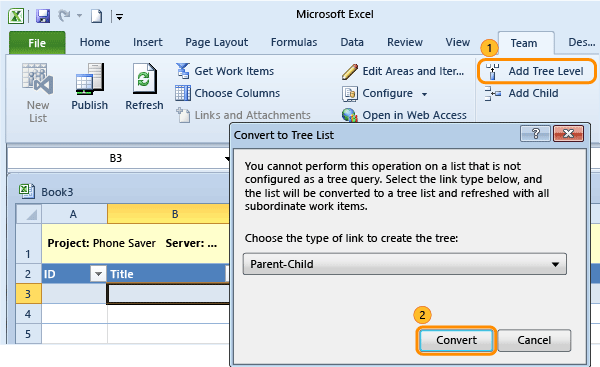The width and height of the screenshot is (600, 367).
Task: Create a new blank document via page icon
Action: (96, 16)
